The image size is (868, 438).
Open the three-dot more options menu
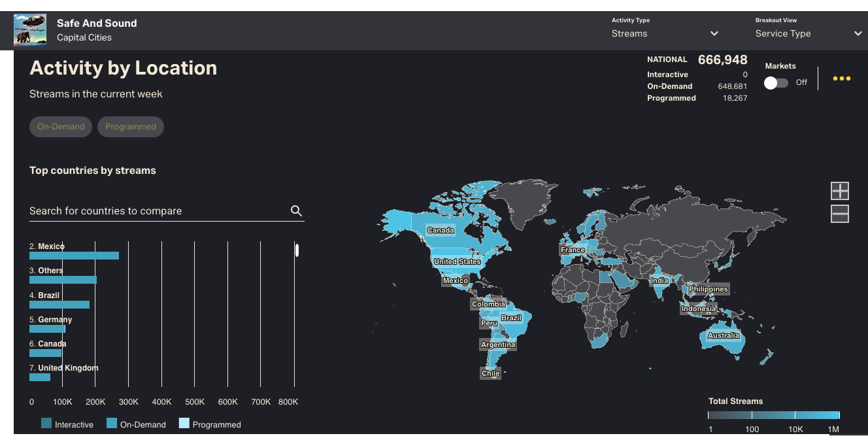pos(841,78)
